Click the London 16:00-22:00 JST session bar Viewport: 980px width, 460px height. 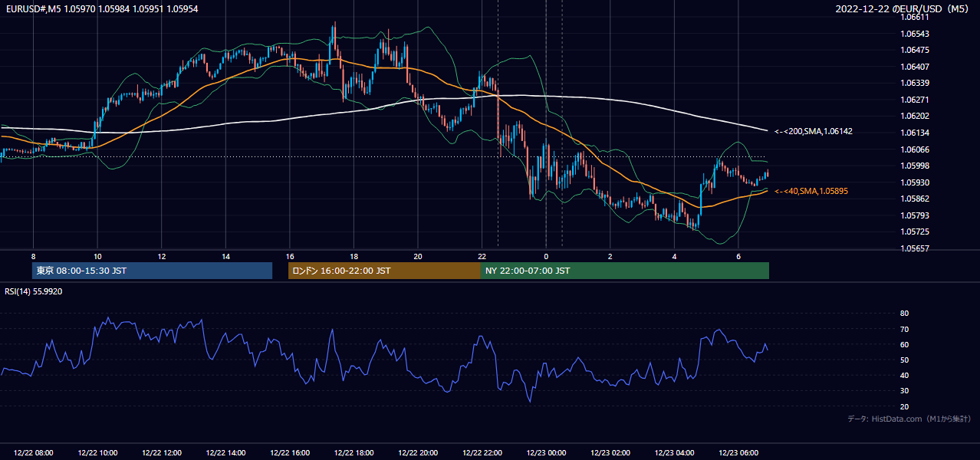384,271
